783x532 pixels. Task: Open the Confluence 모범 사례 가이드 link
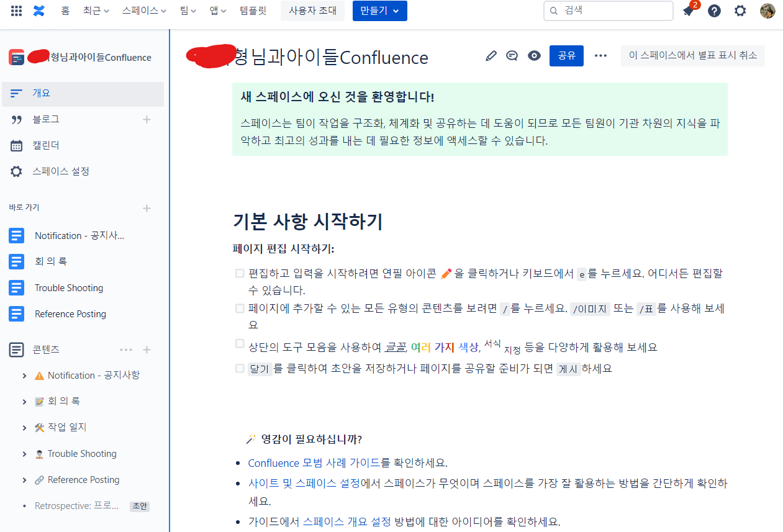click(x=314, y=463)
